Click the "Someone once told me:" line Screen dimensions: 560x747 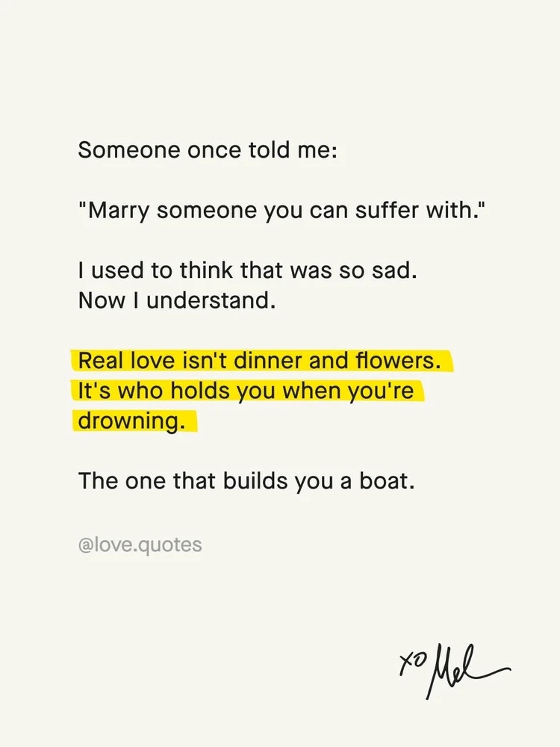(x=208, y=150)
